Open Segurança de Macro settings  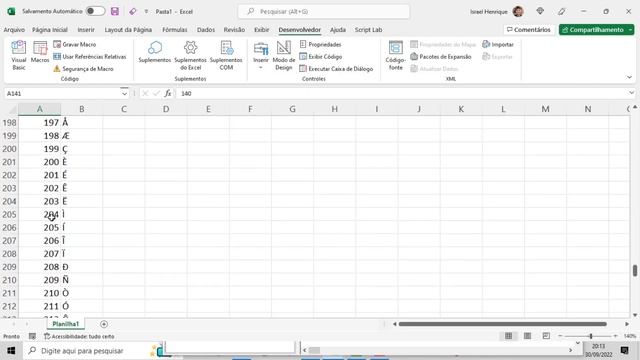pos(83,69)
